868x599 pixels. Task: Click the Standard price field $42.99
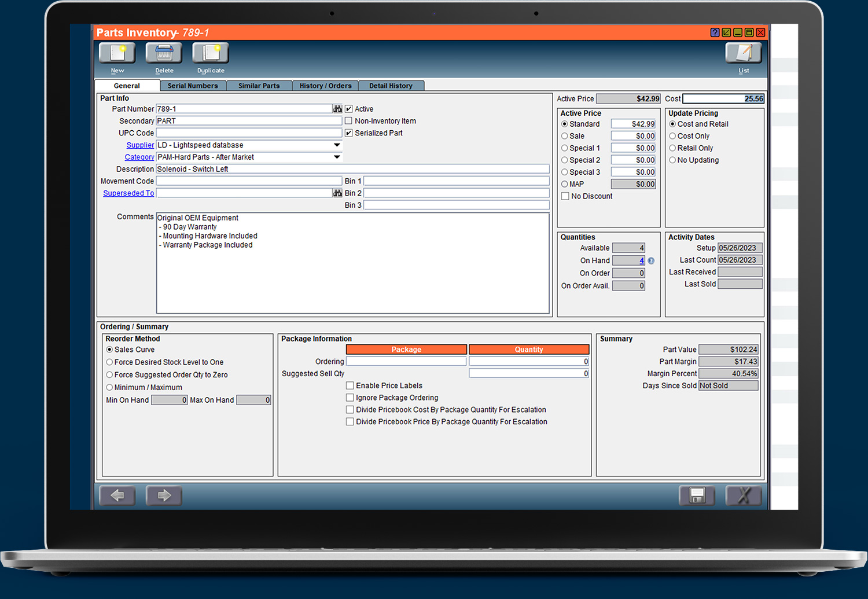(634, 124)
